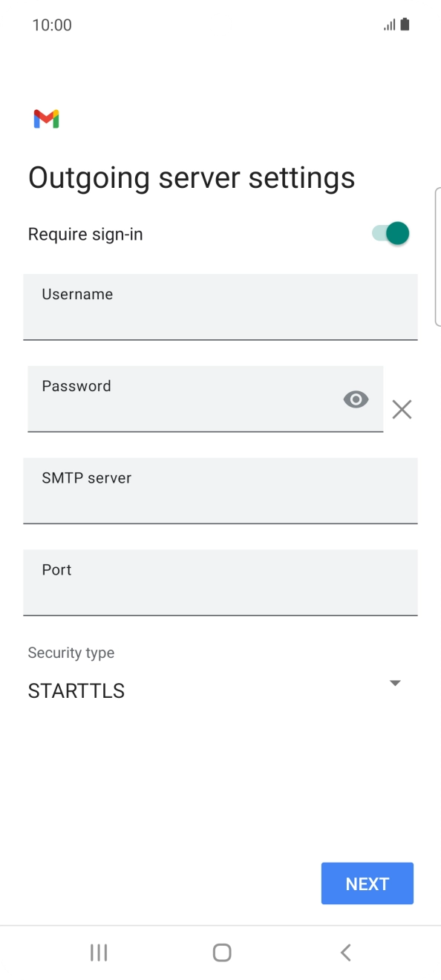
Task: Click the Outgoing server settings title
Action: point(192,177)
